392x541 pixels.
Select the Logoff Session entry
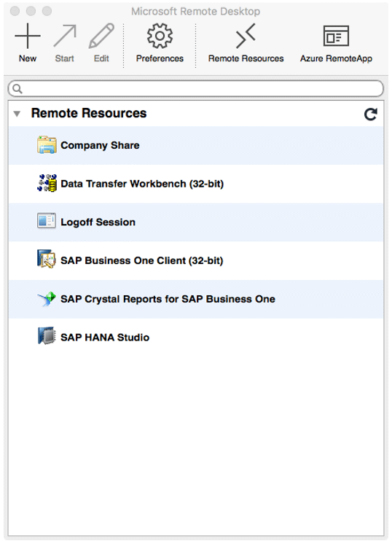pyautogui.click(x=196, y=222)
